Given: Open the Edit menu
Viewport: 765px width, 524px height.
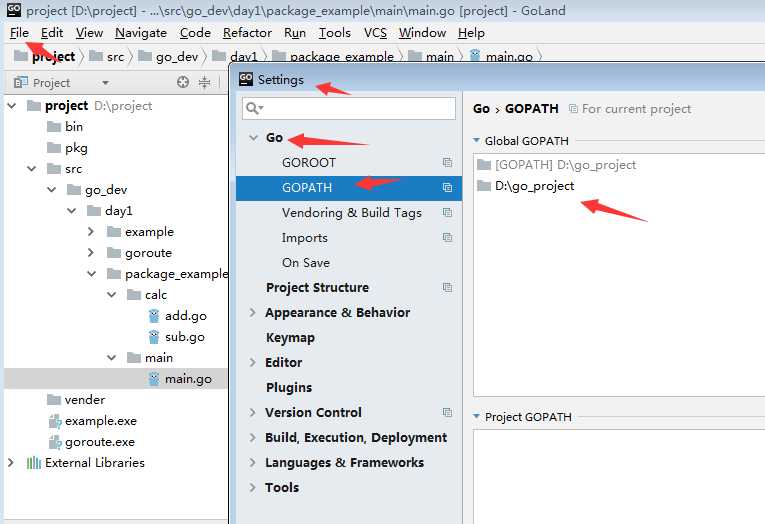Looking at the screenshot, I should [x=52, y=33].
